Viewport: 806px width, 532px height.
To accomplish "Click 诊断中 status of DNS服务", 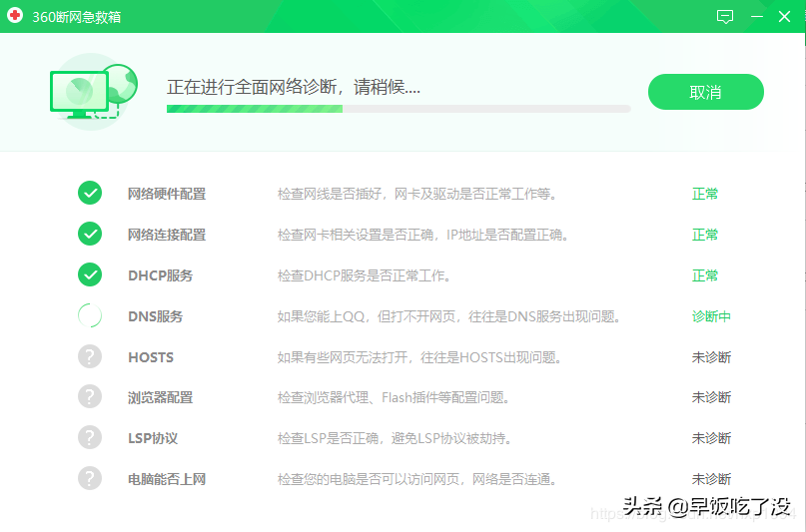I will (x=711, y=316).
